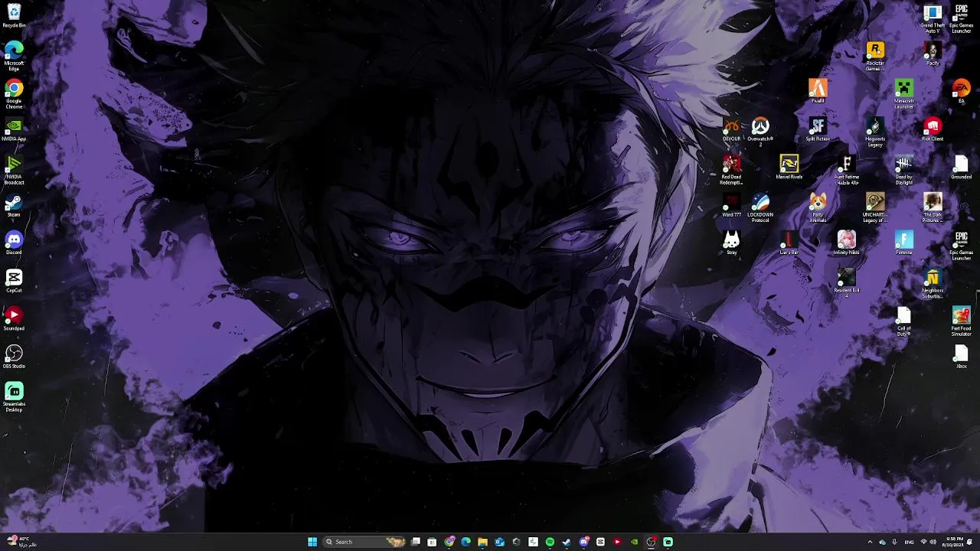Image resolution: width=980 pixels, height=551 pixels.
Task: Select the Dead by Daylight icon
Action: [904, 170]
